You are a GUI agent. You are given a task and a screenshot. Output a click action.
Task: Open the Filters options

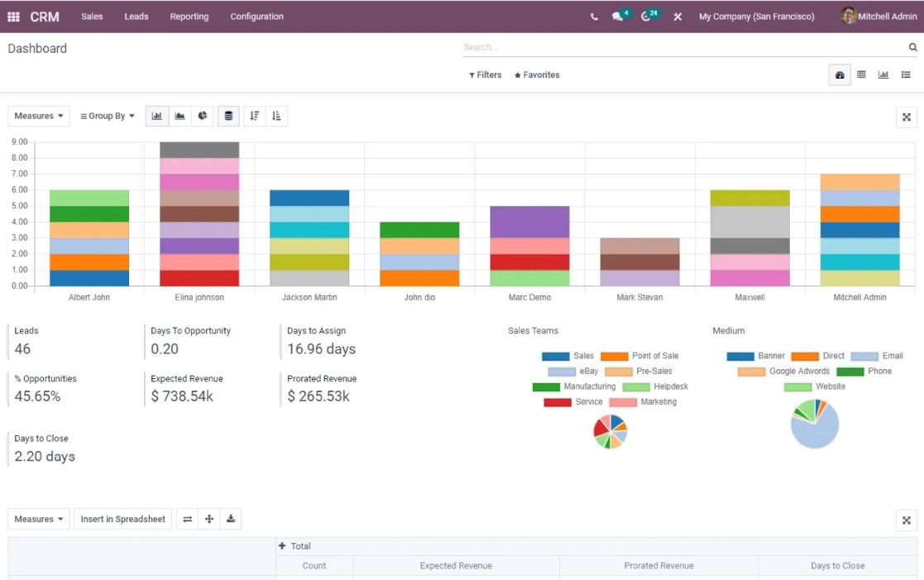(x=485, y=74)
